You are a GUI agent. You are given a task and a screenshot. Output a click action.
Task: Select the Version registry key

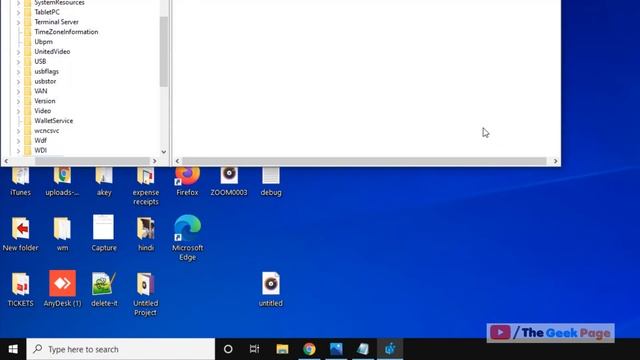pos(45,101)
